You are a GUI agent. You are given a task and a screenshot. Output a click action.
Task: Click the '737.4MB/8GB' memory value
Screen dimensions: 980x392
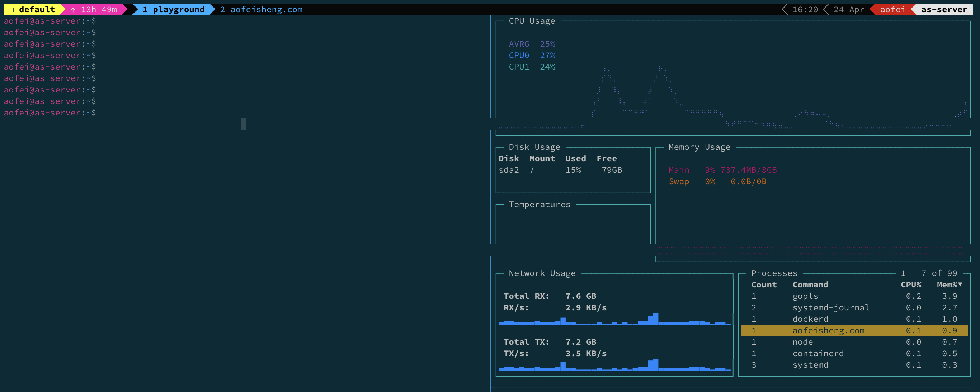pyautogui.click(x=749, y=170)
